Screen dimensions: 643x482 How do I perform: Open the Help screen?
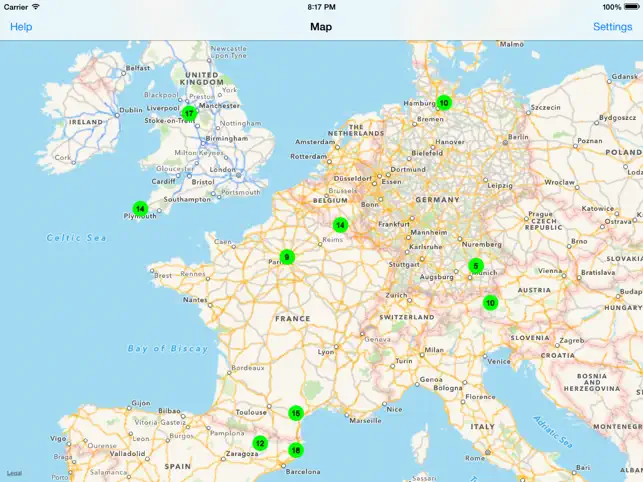[21, 27]
